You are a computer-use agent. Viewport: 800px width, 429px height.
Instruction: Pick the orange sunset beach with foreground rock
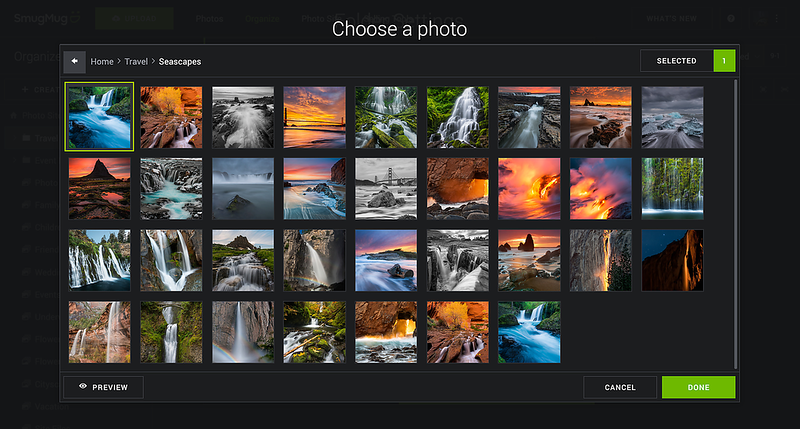[x=601, y=117]
